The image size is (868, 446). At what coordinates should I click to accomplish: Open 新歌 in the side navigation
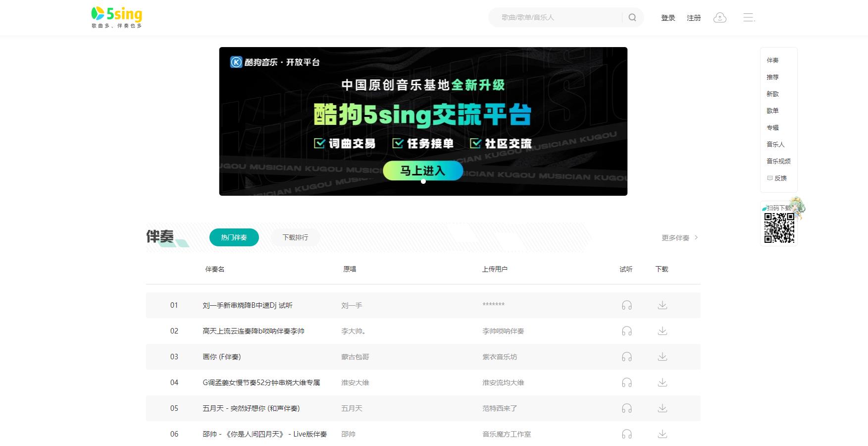772,94
